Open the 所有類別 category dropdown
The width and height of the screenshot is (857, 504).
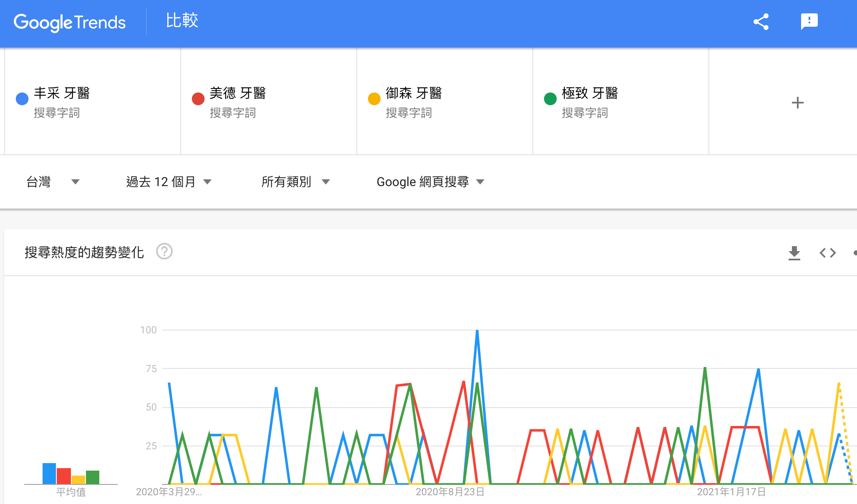click(296, 181)
